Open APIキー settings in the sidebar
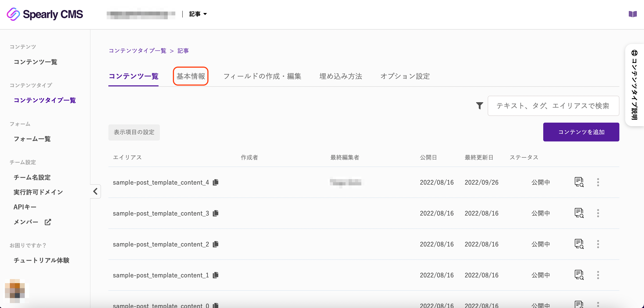This screenshot has height=308, width=644. 25,207
